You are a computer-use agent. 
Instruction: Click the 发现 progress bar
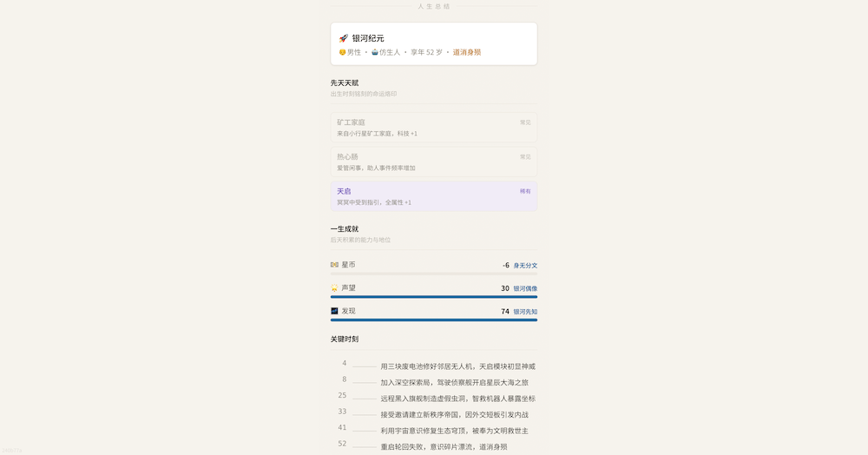[x=433, y=320]
